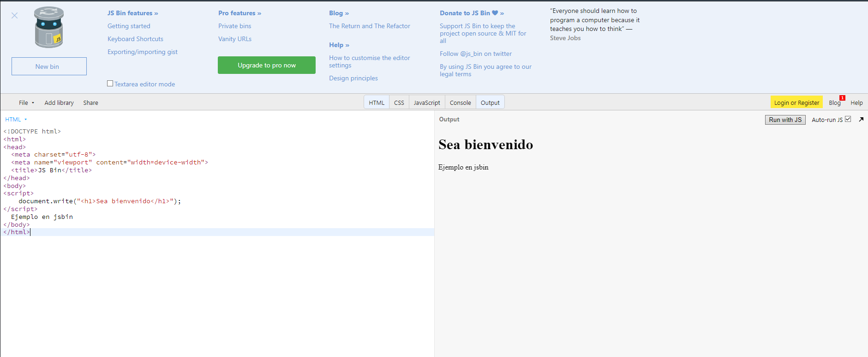The image size is (868, 357).
Task: Click the Steve Jobs quote attribution
Action: click(565, 38)
